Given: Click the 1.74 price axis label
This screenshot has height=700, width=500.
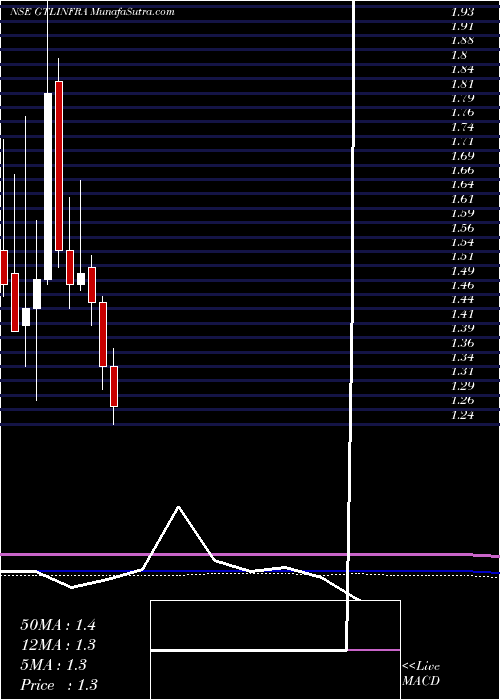Looking at the screenshot, I should click(x=463, y=127).
